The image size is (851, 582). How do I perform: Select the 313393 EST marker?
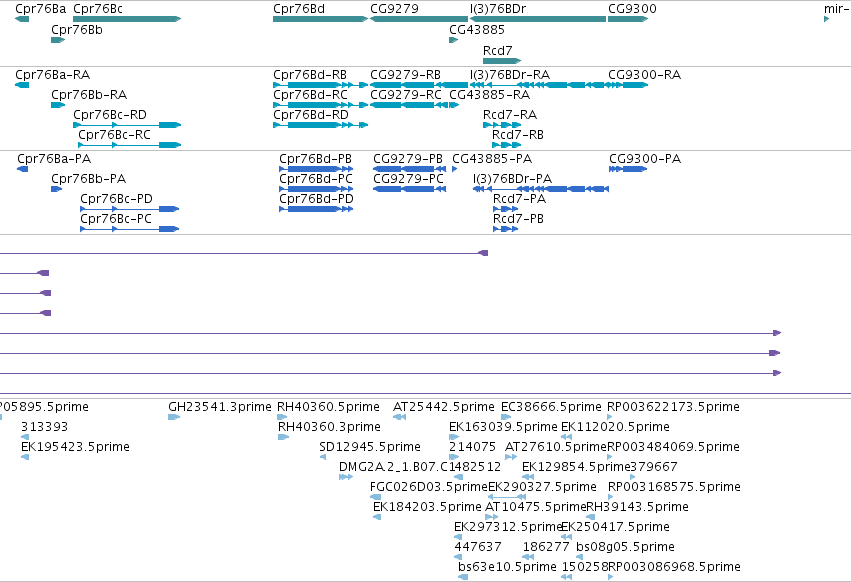[x=25, y=437]
